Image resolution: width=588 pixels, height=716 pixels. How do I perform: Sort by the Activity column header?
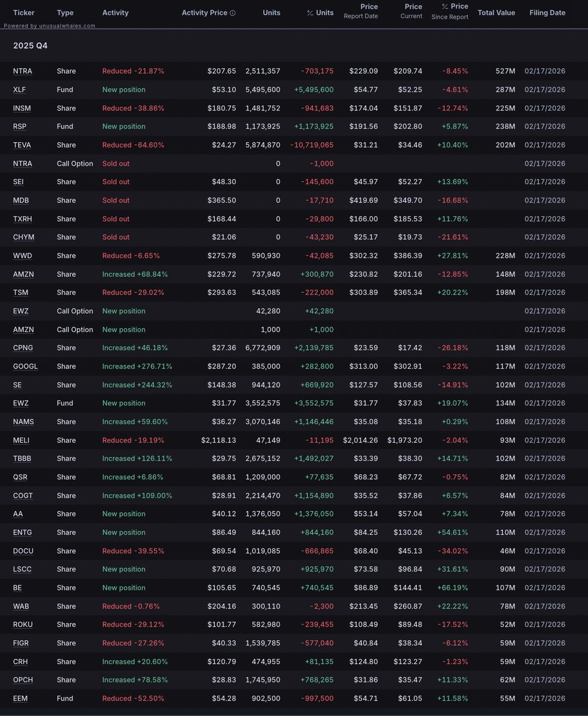pos(115,13)
